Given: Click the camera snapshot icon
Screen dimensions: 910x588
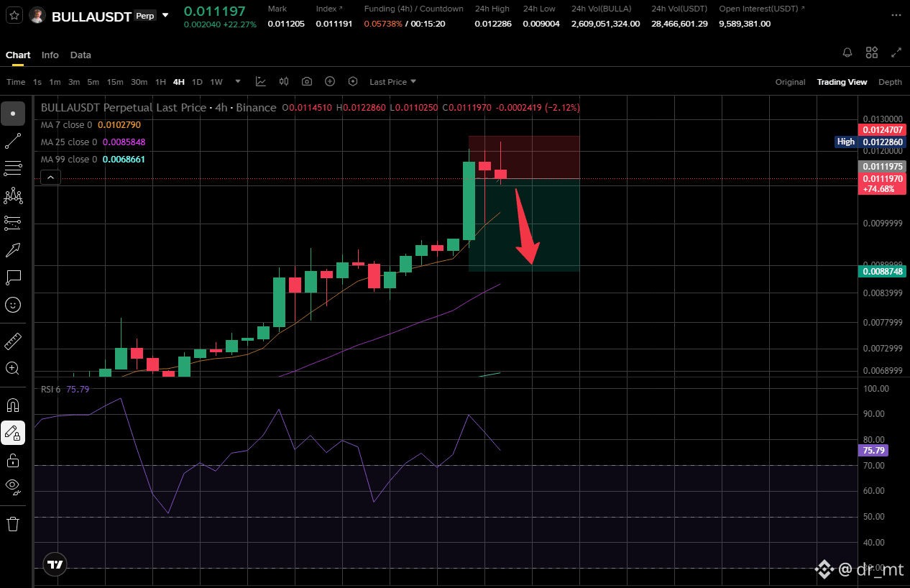Looking at the screenshot, I should tap(307, 81).
